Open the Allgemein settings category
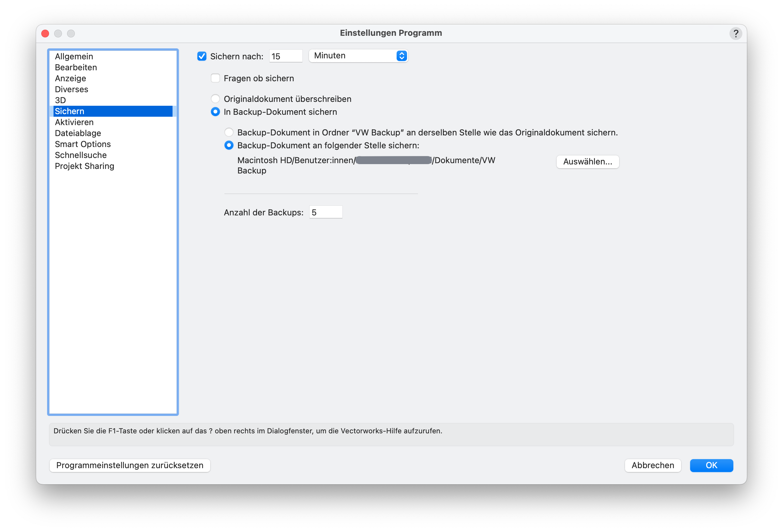Viewport: 783px width, 532px height. 74,56
